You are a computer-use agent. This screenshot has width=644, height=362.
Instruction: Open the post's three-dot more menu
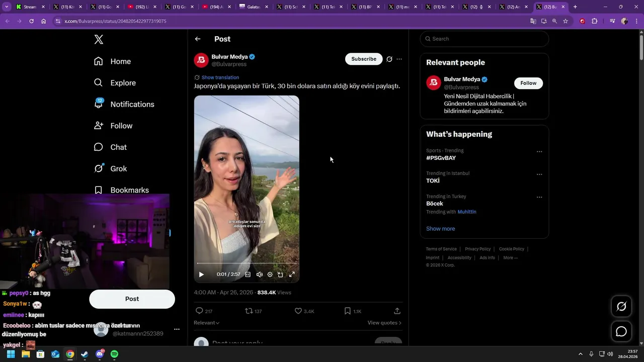(x=399, y=59)
